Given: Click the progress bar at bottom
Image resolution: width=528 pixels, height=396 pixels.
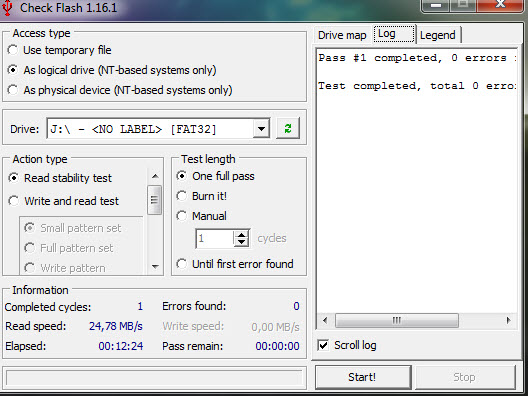Looking at the screenshot, I should click(154, 378).
